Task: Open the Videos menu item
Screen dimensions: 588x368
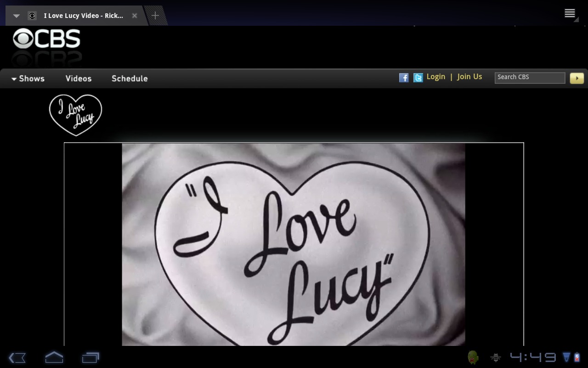Action: click(79, 79)
